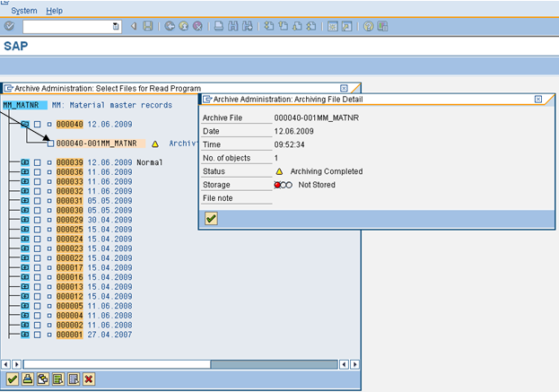The height and width of the screenshot is (392, 559).
Task: Click the right-pointing arrow at scrollbar right end
Action: [354, 364]
